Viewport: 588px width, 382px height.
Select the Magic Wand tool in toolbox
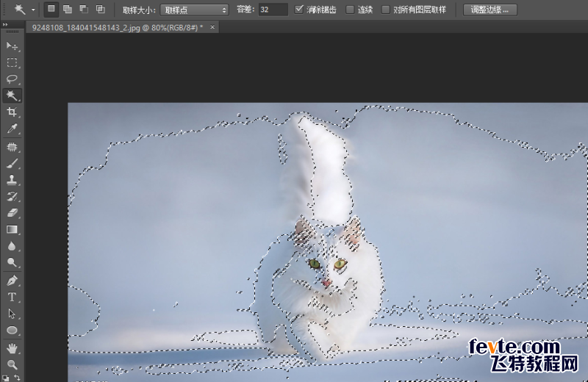point(12,95)
